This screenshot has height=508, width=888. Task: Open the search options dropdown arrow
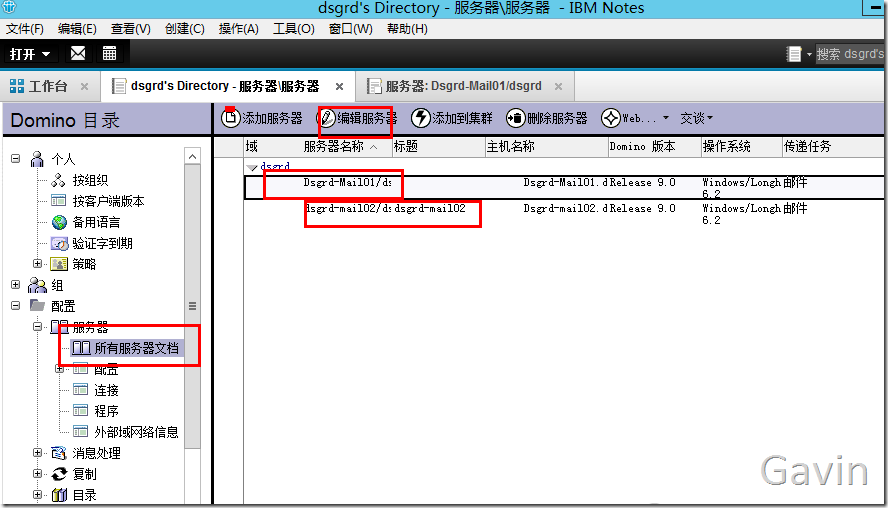pos(809,54)
